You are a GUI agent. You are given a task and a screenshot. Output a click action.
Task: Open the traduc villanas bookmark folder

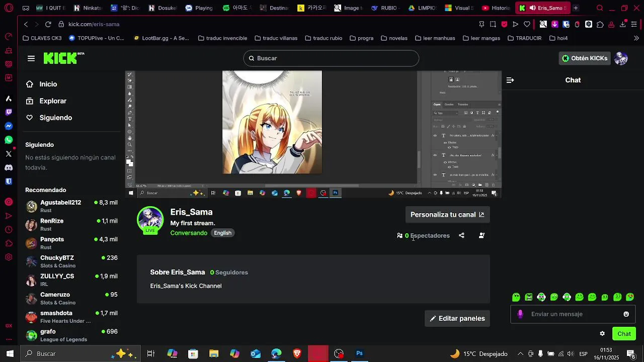(x=276, y=38)
